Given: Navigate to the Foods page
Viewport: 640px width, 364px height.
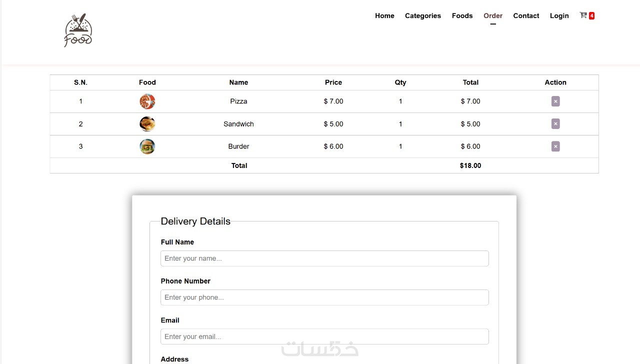Looking at the screenshot, I should point(462,16).
